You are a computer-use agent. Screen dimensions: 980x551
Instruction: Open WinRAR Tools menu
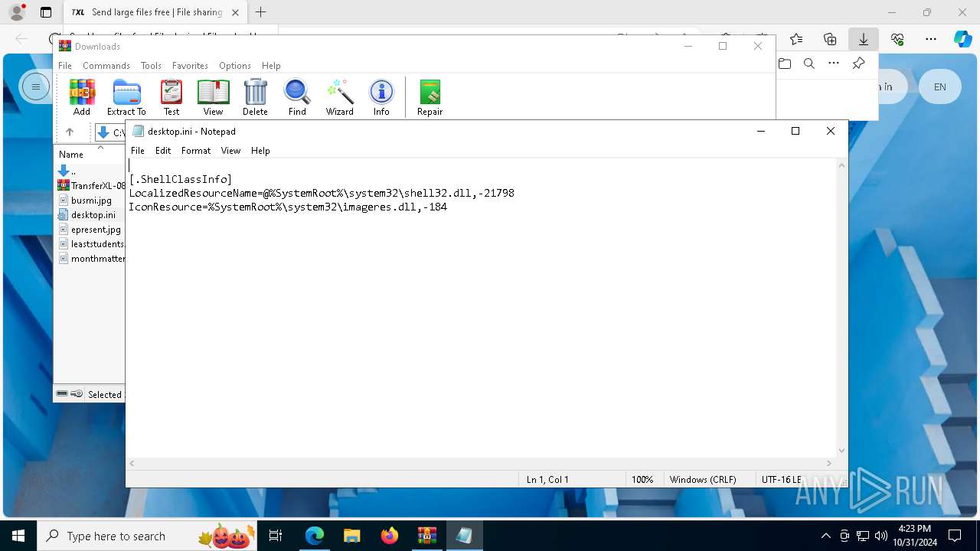(x=151, y=66)
